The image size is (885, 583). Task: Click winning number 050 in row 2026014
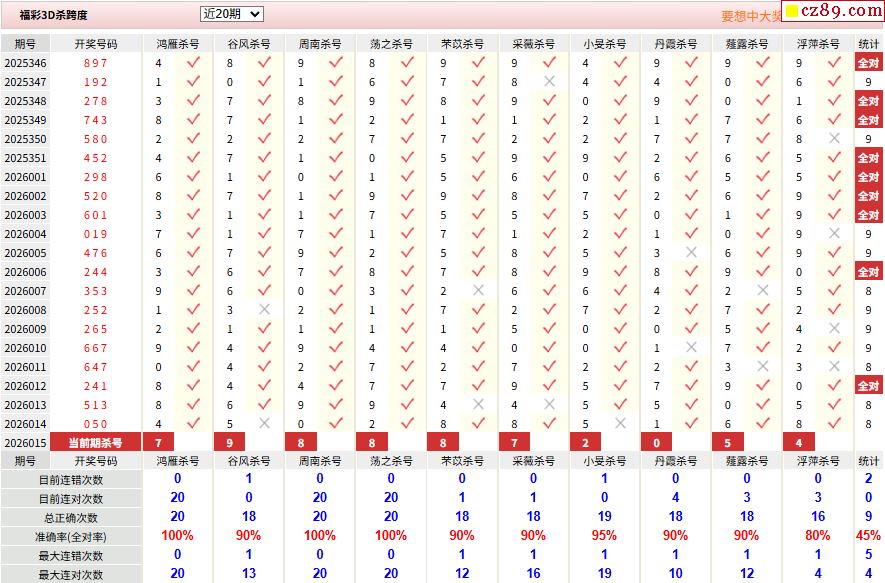pos(95,424)
